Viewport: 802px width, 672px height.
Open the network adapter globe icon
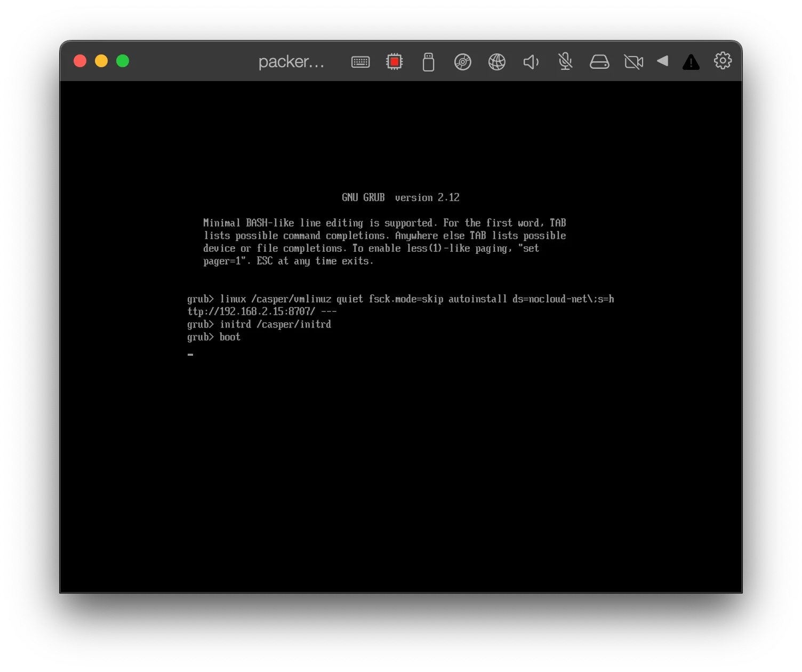496,61
